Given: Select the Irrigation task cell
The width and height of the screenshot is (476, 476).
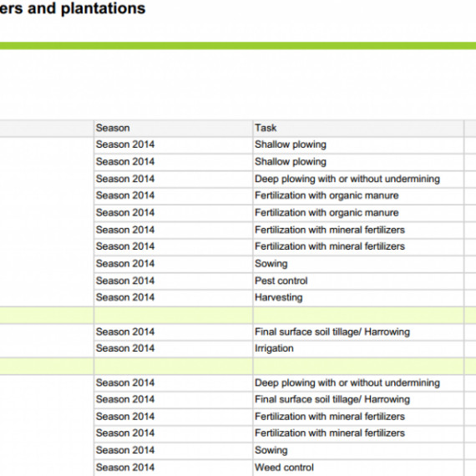Looking at the screenshot, I should pos(358,348).
